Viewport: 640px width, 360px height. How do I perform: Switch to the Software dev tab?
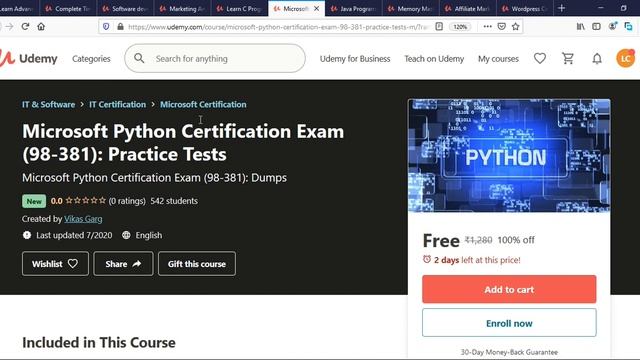125,8
